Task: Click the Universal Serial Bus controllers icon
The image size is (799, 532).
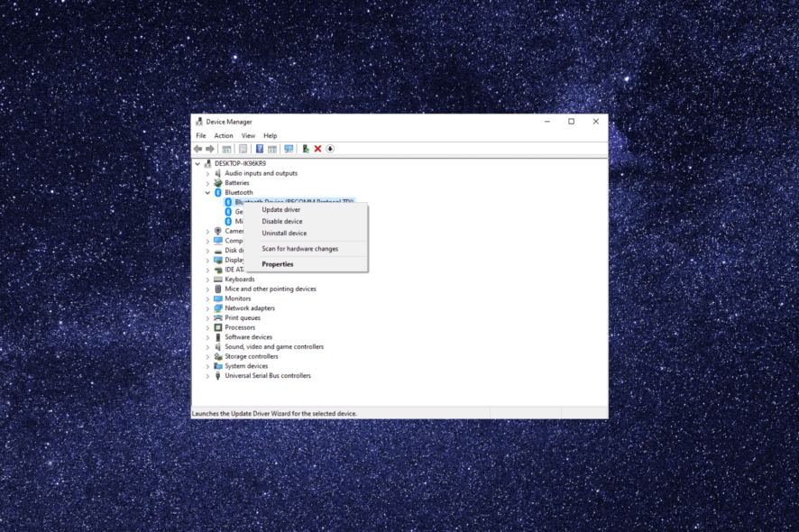Action: coord(218,376)
